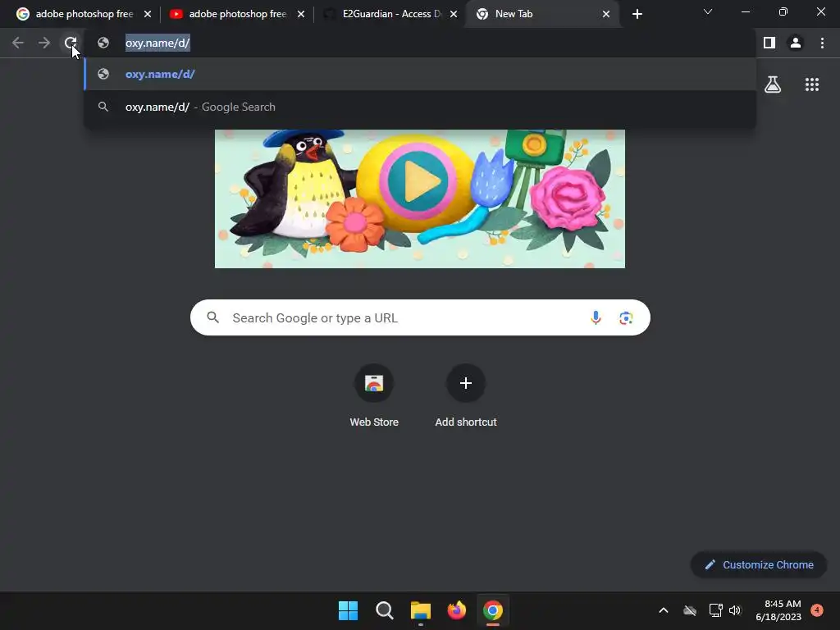The height and width of the screenshot is (630, 840).
Task: Show hidden system tray icons
Action: coord(663,610)
